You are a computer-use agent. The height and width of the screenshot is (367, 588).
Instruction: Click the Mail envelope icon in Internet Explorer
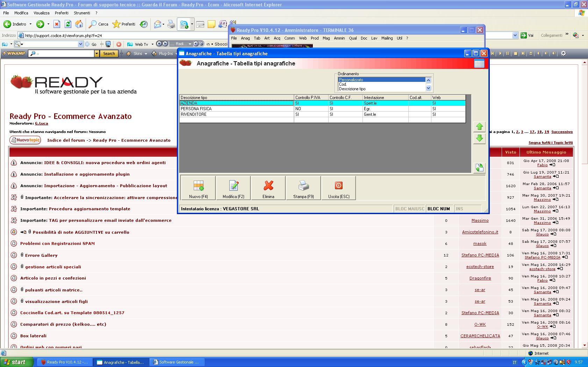pos(157,24)
